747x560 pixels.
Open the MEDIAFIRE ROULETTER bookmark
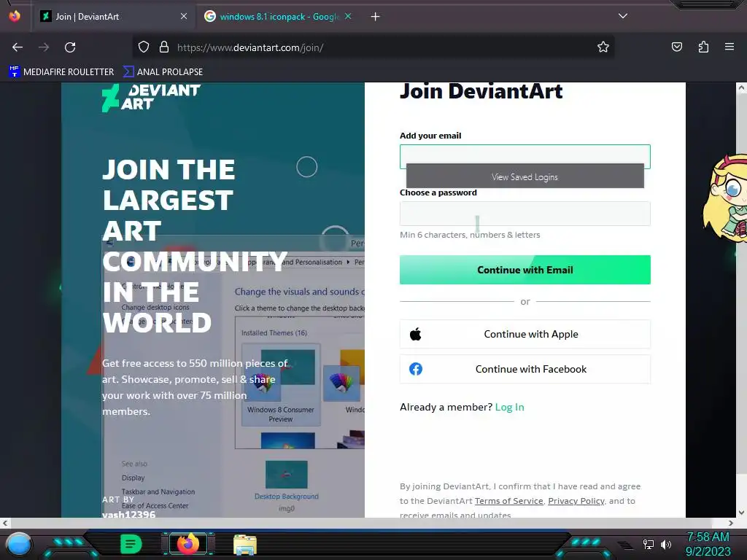tap(61, 72)
